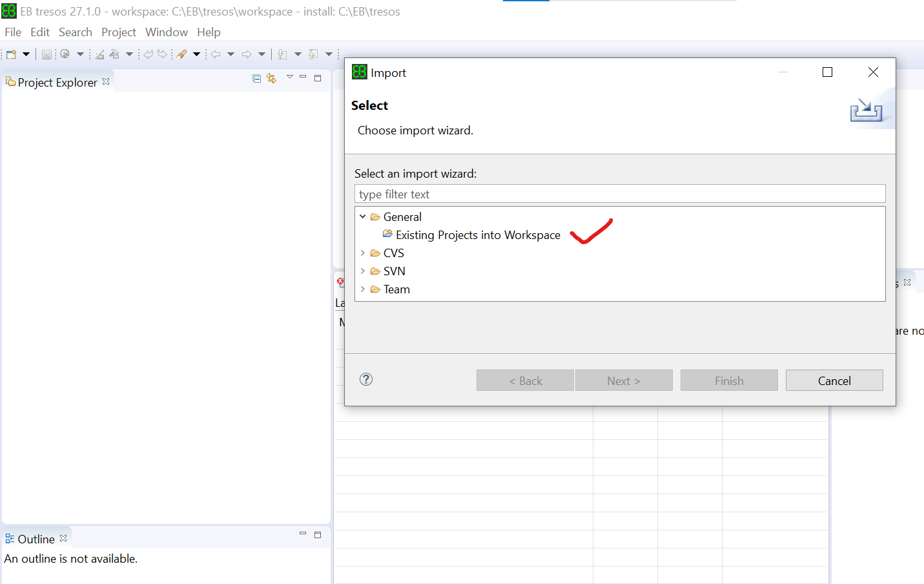Click the Redo icon in the toolbar

tap(161, 54)
